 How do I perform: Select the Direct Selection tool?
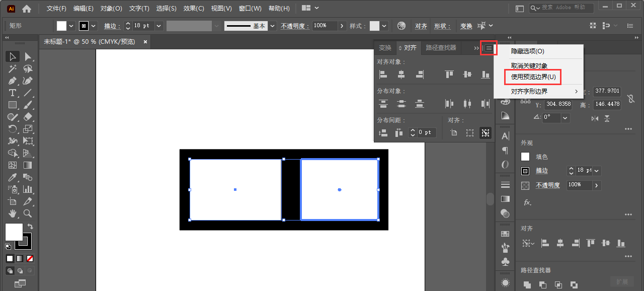coord(28,56)
